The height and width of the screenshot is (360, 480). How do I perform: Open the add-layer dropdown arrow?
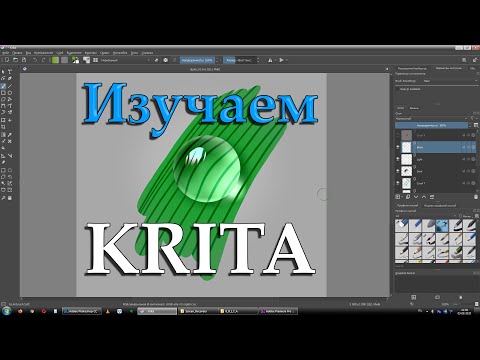[x=401, y=197]
